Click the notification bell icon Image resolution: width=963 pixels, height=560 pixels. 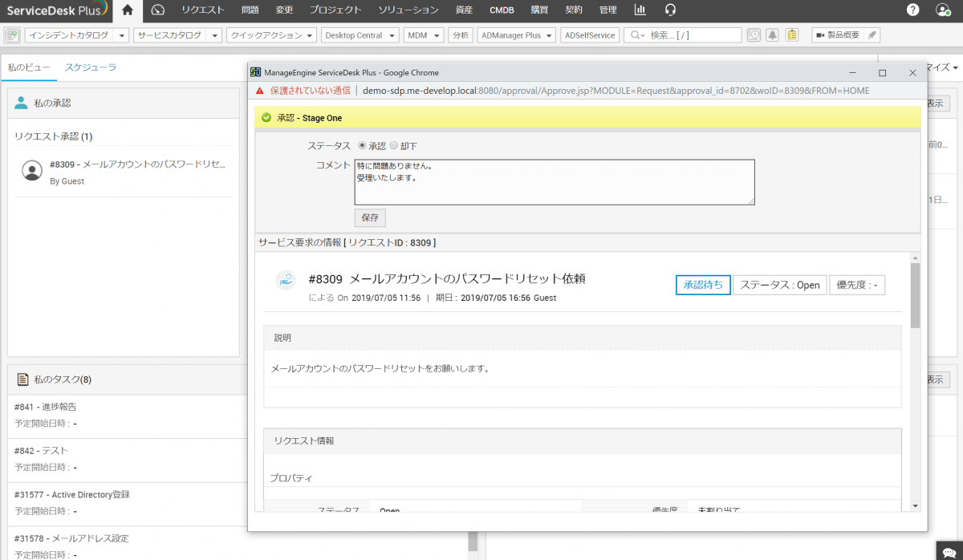(x=772, y=35)
